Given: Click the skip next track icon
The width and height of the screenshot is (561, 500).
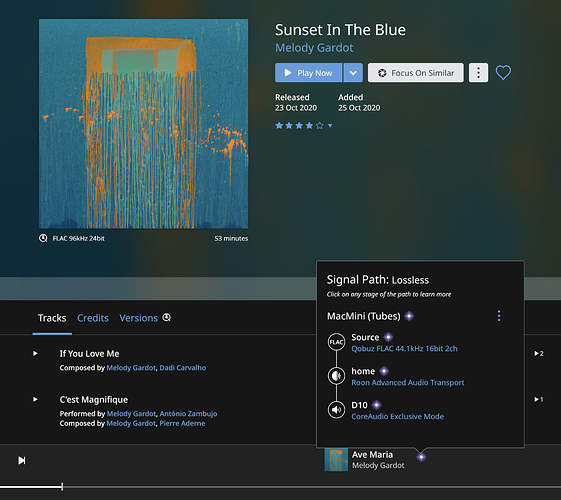Looking at the screenshot, I should point(22,460).
